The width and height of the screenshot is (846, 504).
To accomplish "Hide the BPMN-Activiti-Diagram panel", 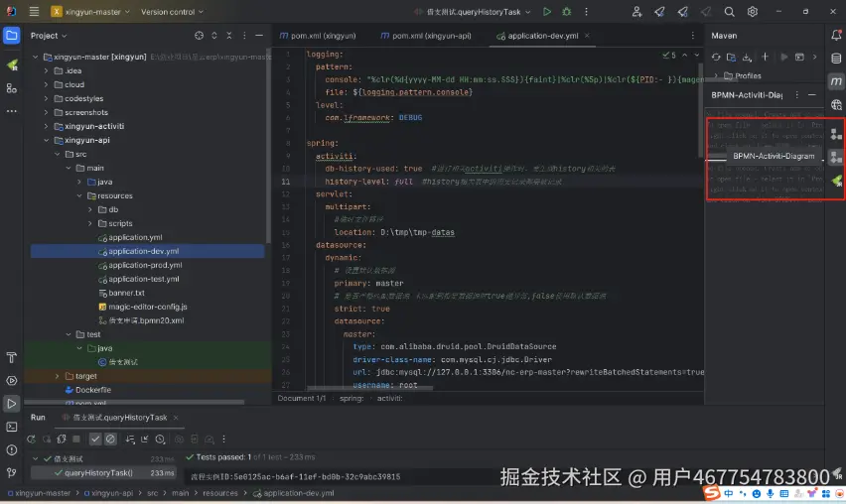I will coord(812,95).
